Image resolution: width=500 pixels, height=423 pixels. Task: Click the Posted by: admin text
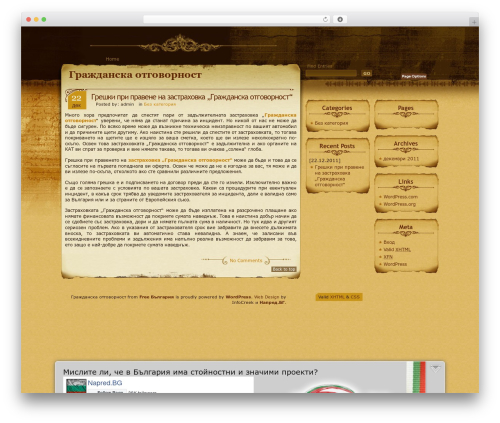point(115,104)
